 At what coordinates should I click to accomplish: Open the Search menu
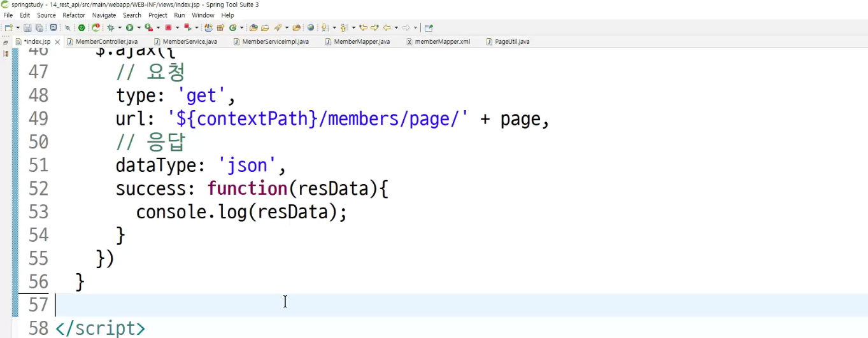(x=132, y=15)
